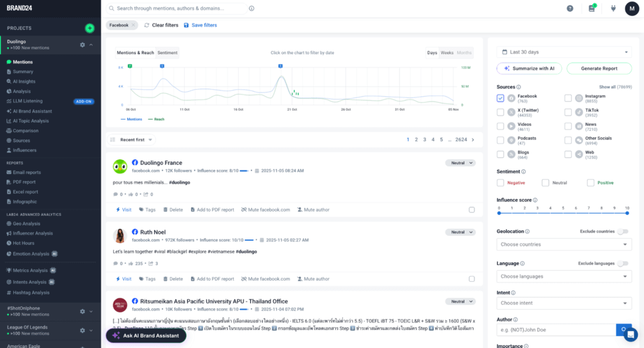Check the Negative sentiment checkbox
644x348 pixels.
tap(500, 183)
